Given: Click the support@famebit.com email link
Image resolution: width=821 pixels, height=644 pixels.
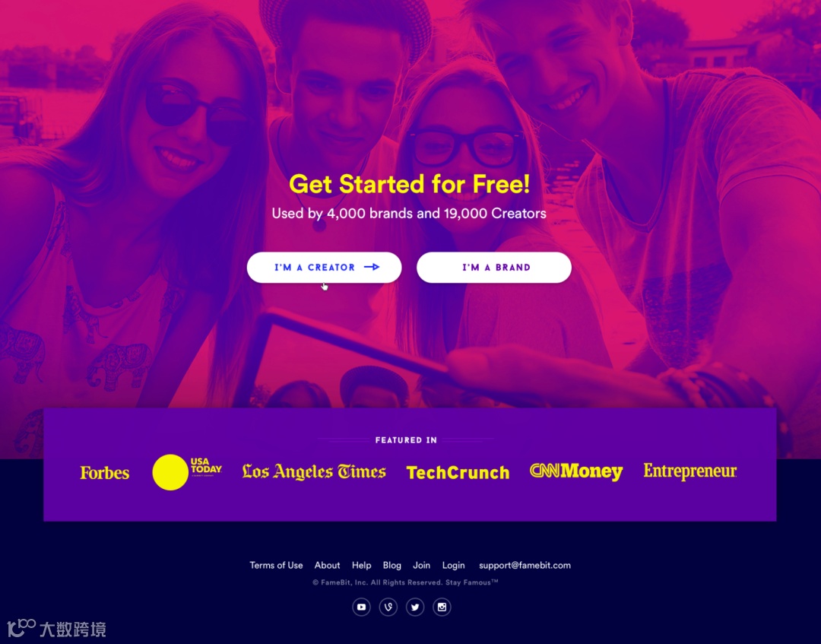Looking at the screenshot, I should pyautogui.click(x=525, y=565).
